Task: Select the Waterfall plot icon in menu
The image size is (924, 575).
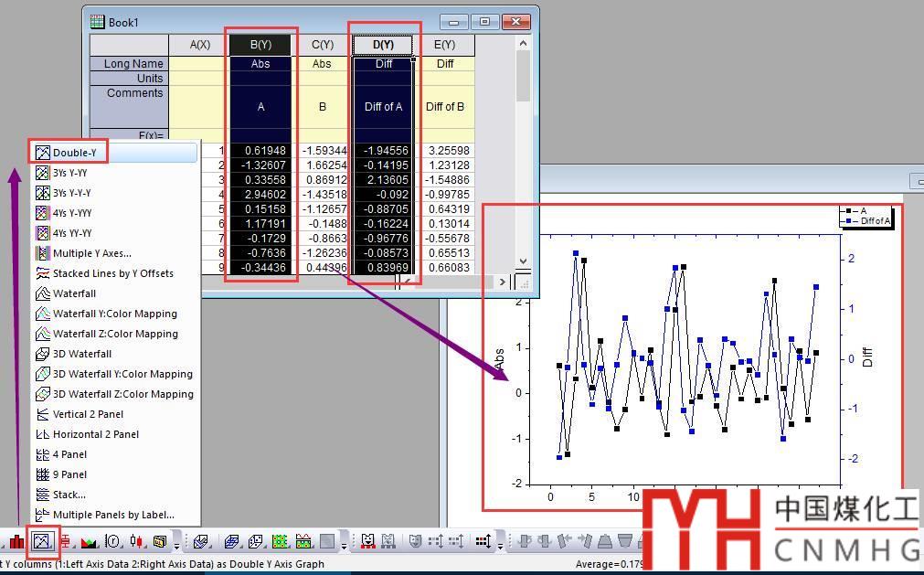Action: (42, 293)
